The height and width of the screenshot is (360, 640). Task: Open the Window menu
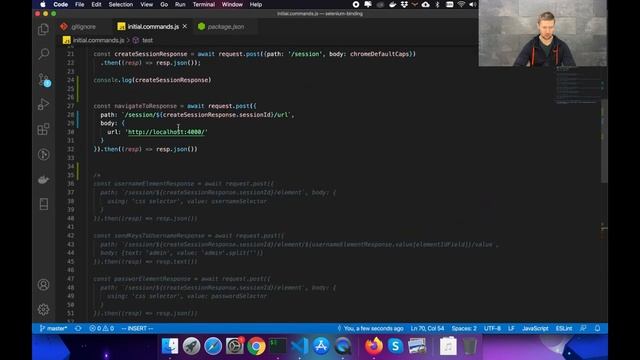(x=232, y=4)
